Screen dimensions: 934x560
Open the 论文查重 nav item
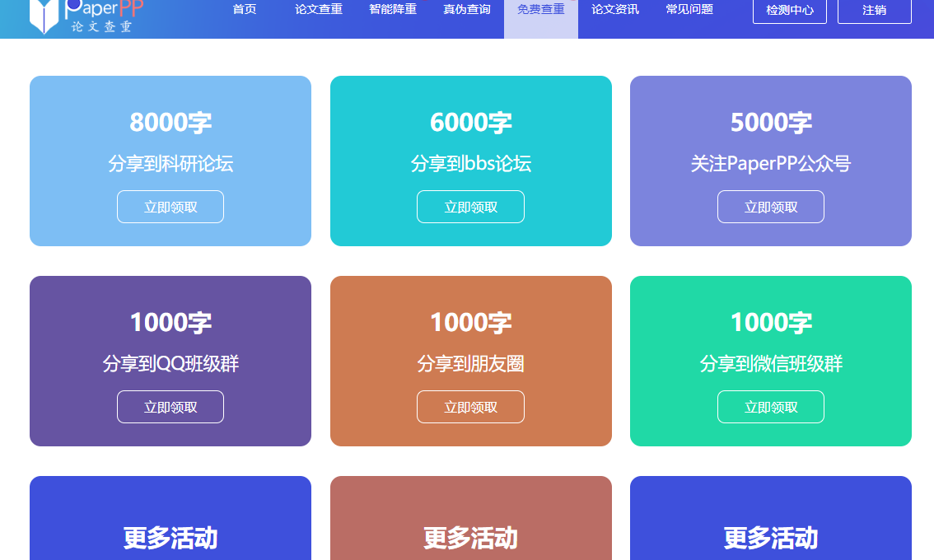pyautogui.click(x=319, y=10)
